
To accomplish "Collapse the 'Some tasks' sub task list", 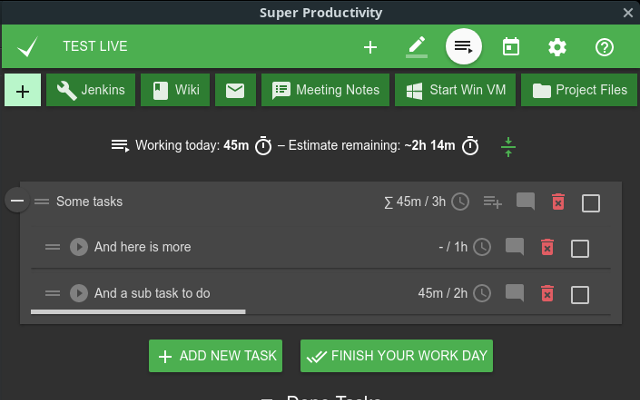I will coord(17,201).
